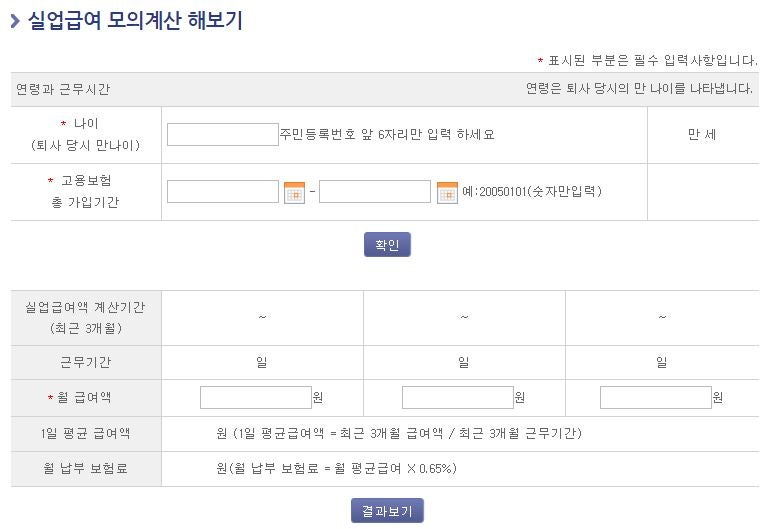Screen dimensions: 777x529
Task: Select the first month 월 급여액 input
Action: (x=256, y=398)
